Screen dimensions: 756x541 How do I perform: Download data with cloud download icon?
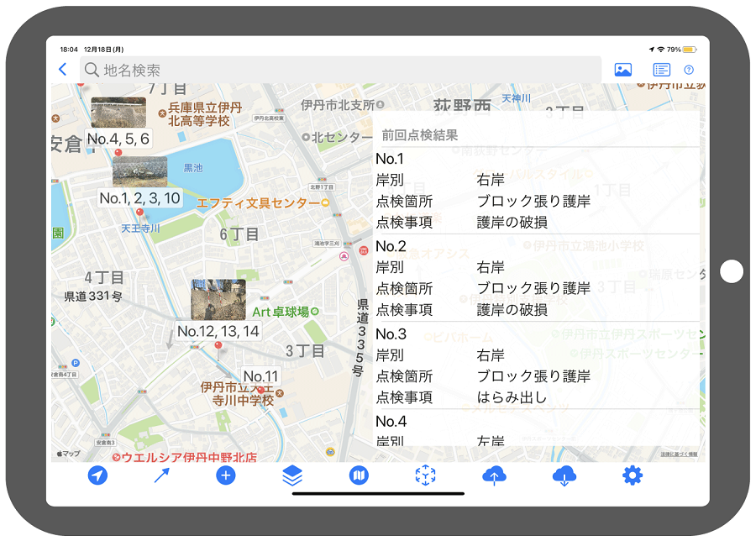tap(564, 476)
